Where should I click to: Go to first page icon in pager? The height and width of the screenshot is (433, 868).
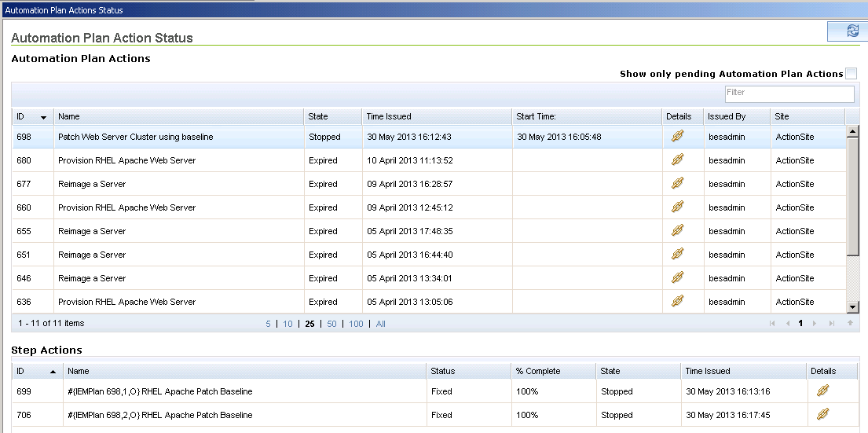(x=772, y=323)
